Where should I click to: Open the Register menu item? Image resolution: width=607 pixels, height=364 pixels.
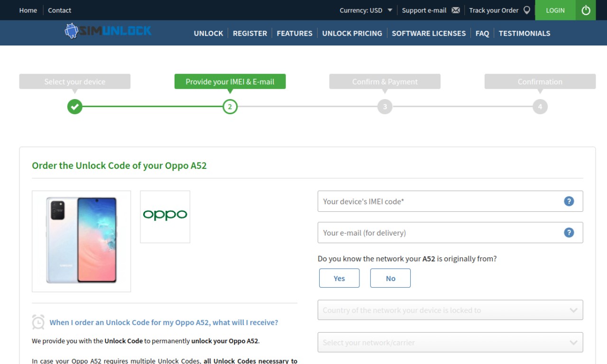250,33
